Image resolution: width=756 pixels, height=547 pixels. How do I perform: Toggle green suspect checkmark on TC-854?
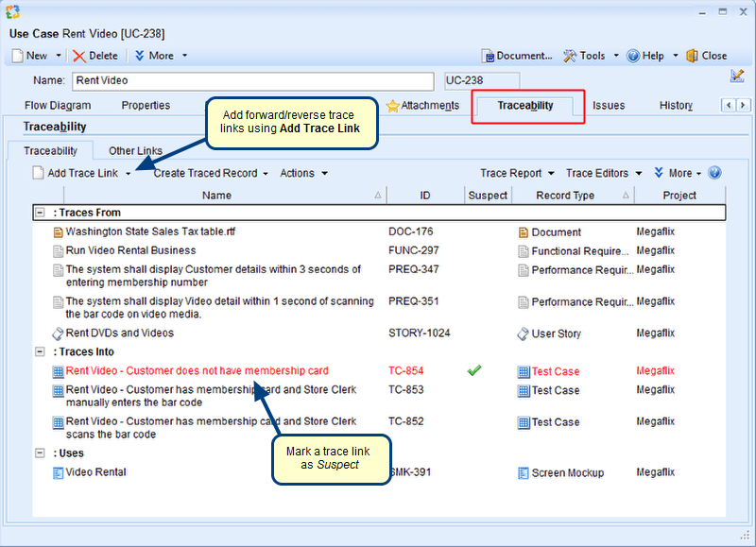tap(474, 371)
